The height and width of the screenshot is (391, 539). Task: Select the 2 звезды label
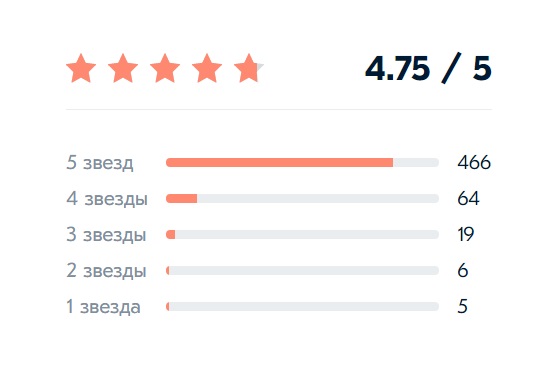pyautogui.click(x=106, y=271)
